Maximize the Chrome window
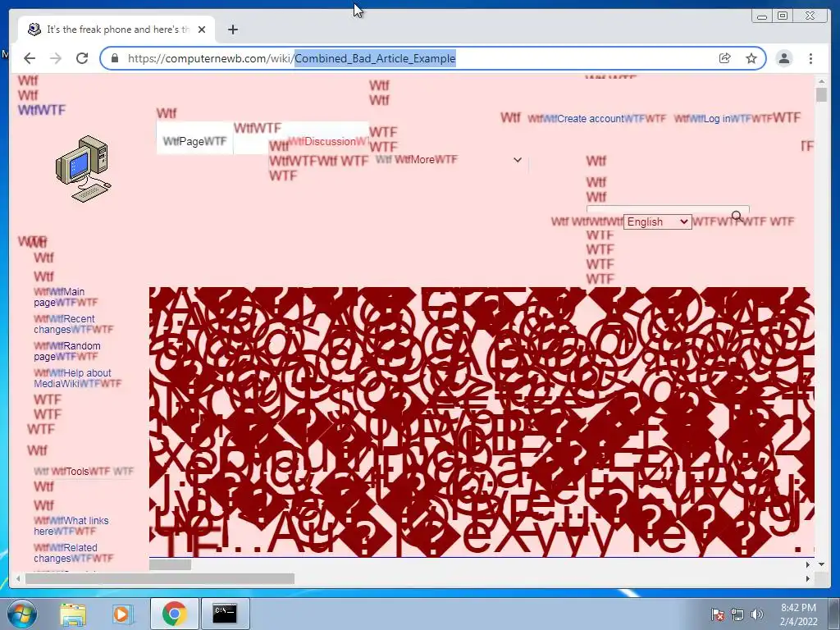 click(783, 16)
